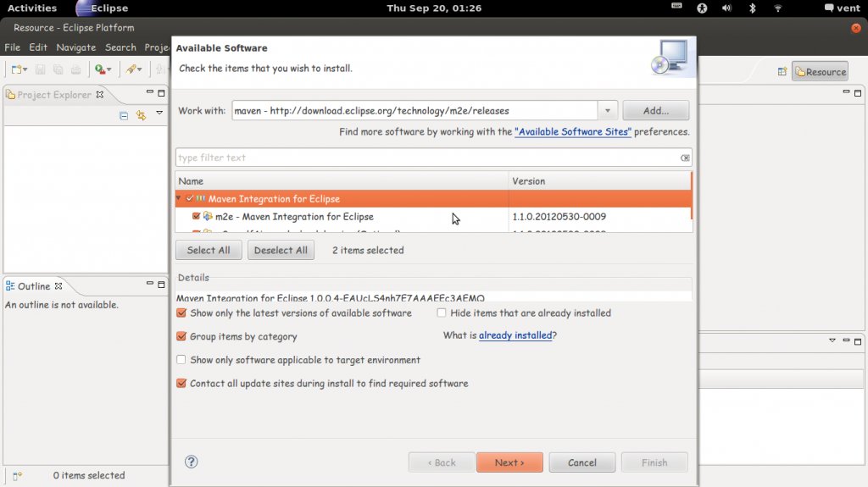Click the Select All button

click(x=209, y=250)
